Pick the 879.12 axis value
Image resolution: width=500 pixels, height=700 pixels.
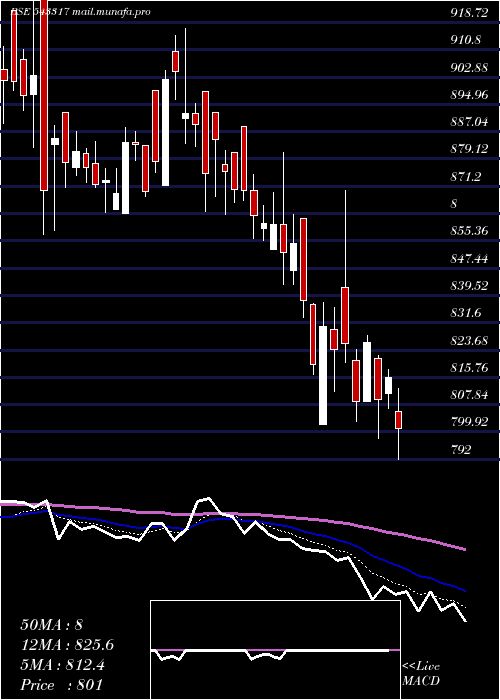point(469,149)
